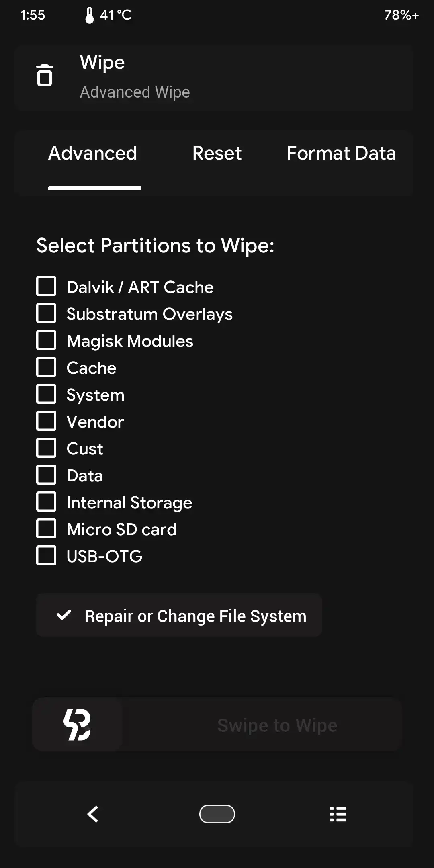
Task: Click the temperature thermometer icon
Action: [x=90, y=15]
